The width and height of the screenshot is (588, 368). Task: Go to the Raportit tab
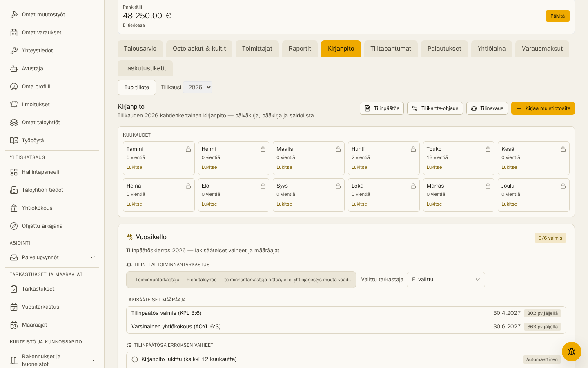[x=300, y=49]
